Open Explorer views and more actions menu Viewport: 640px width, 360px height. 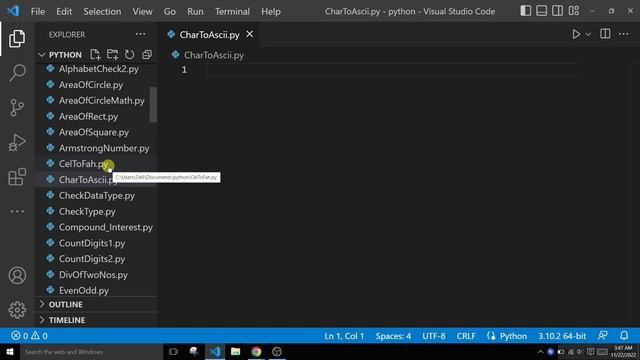click(x=140, y=34)
